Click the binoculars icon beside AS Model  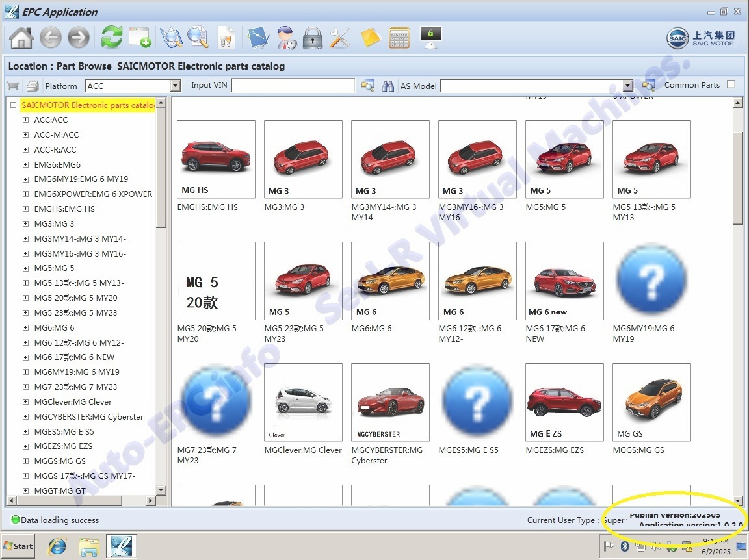388,86
